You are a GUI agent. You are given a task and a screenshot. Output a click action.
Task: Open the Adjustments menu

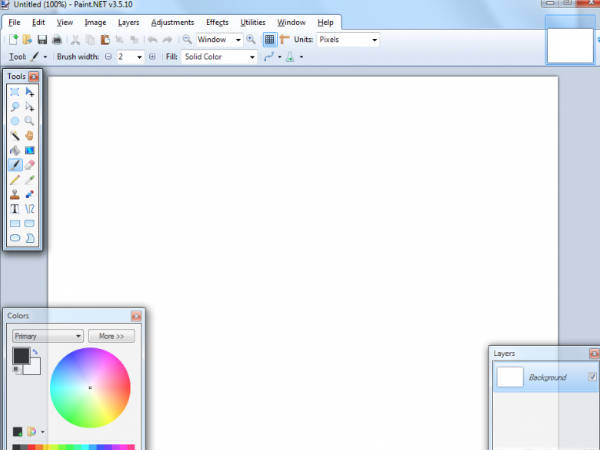(173, 23)
